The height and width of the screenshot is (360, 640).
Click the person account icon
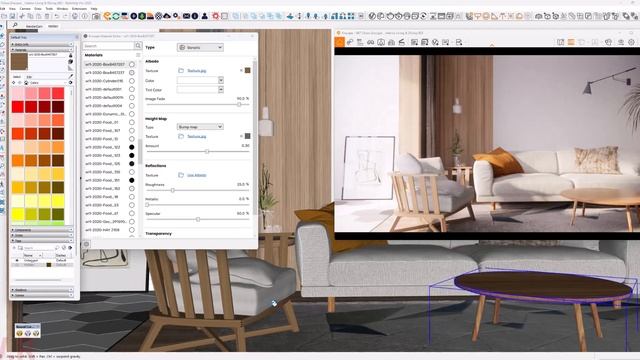click(204, 16)
